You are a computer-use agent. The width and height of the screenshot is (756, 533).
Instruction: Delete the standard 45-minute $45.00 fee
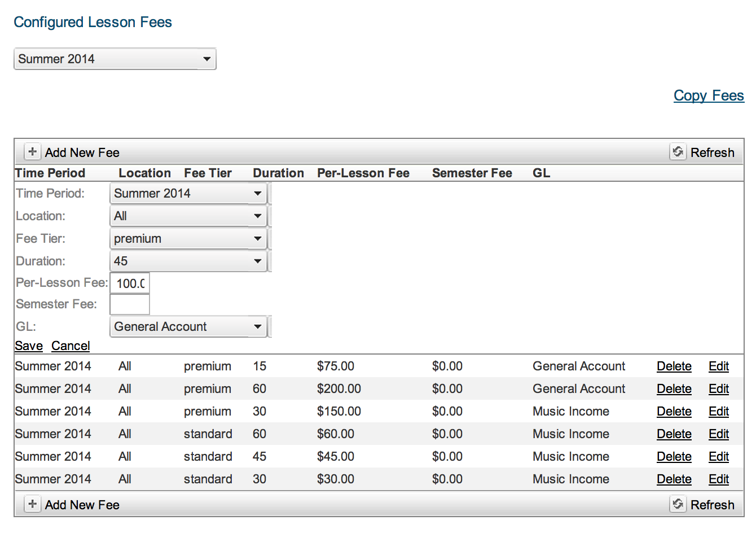[x=674, y=457]
